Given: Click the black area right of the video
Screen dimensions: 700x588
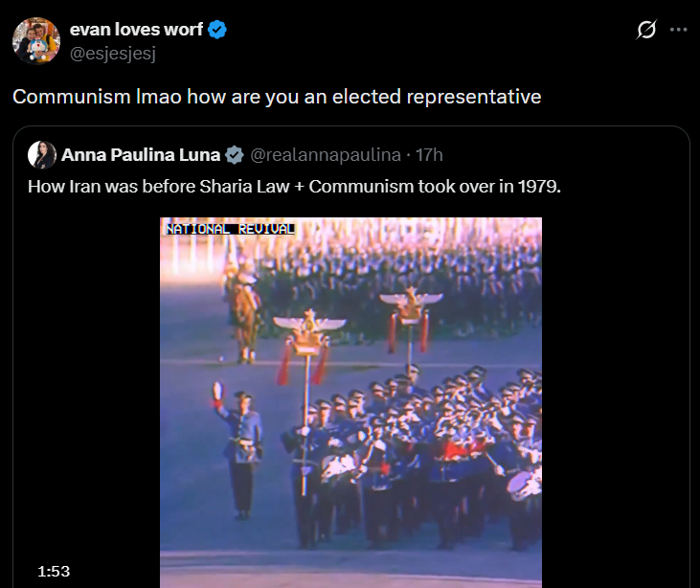Looking at the screenshot, I should point(615,402).
